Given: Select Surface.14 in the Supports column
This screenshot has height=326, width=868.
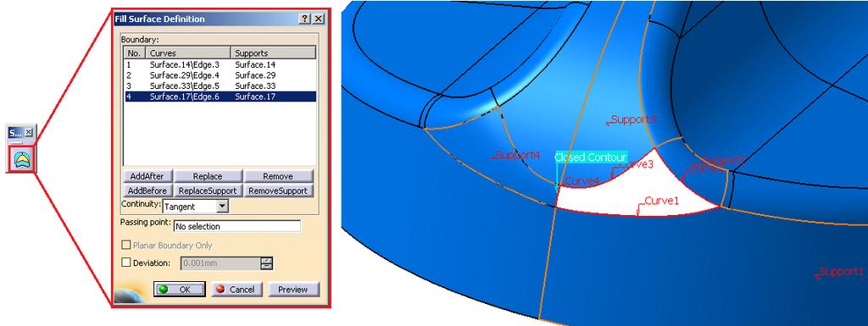Looking at the screenshot, I should click(255, 64).
